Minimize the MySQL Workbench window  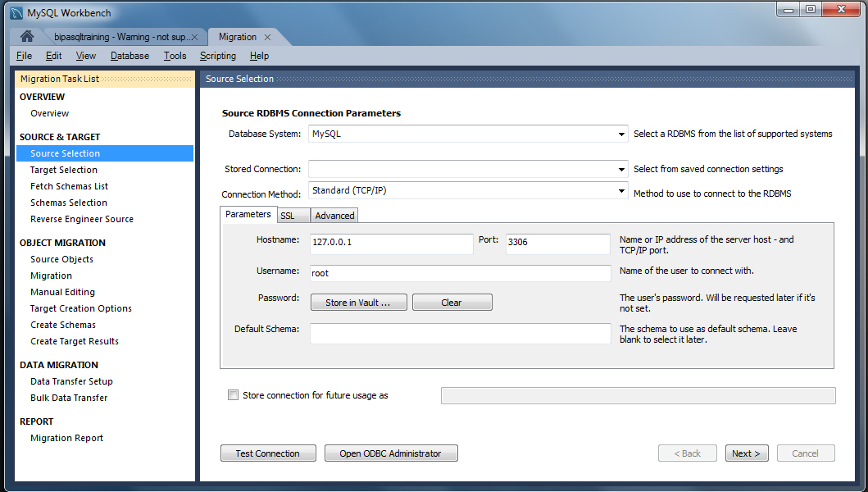(x=788, y=9)
